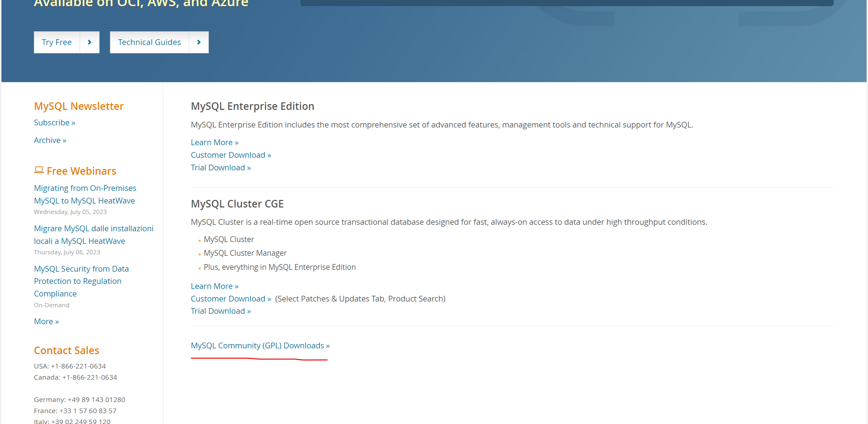Click the 'Select Patches & Updates Tab' note
The image size is (868, 424).
360,299
